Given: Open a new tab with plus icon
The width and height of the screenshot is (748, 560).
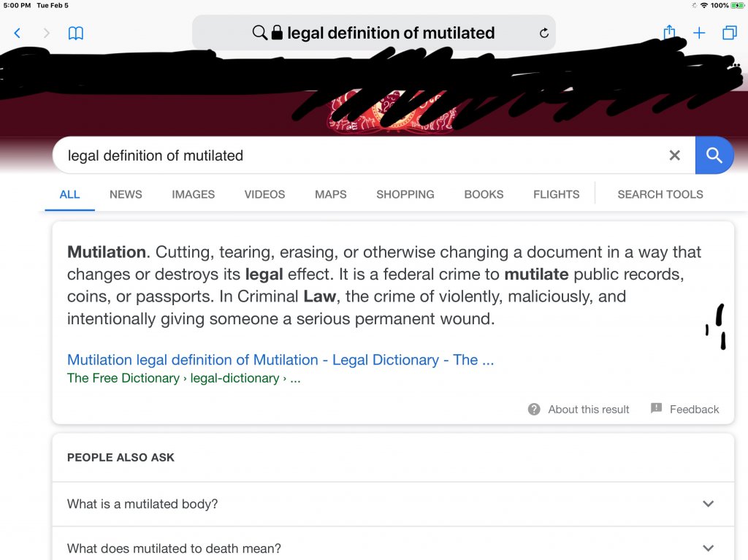Looking at the screenshot, I should (699, 33).
